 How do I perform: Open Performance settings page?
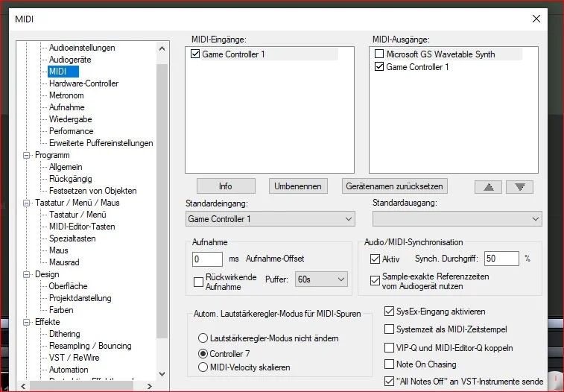click(x=72, y=131)
